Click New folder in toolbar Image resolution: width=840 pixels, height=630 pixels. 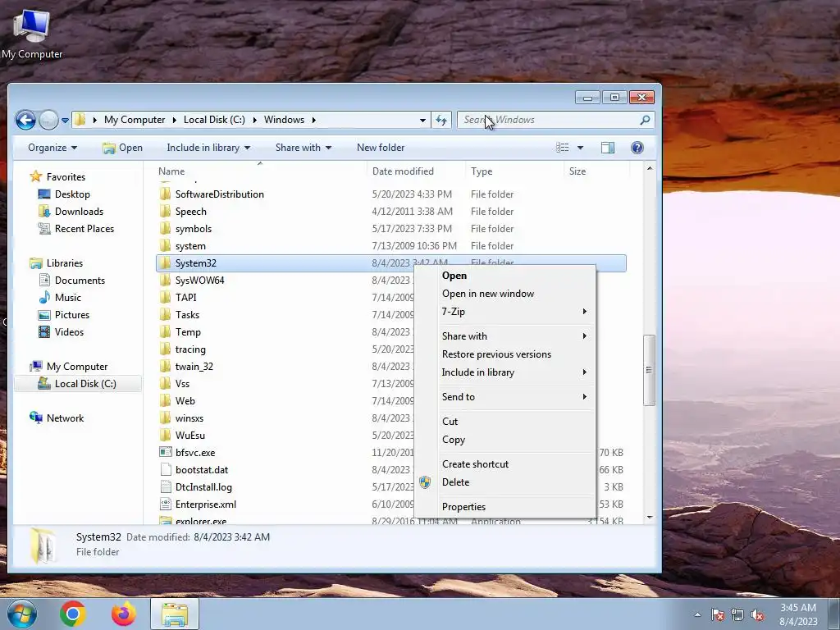click(x=381, y=148)
